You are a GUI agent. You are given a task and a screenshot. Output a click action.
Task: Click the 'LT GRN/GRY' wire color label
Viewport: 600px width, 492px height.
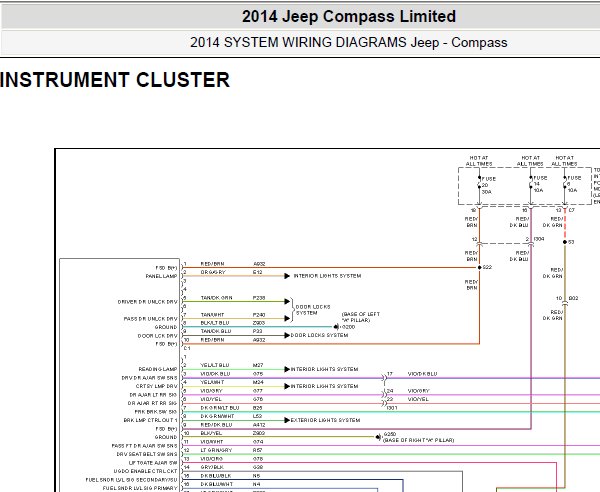tap(216, 450)
